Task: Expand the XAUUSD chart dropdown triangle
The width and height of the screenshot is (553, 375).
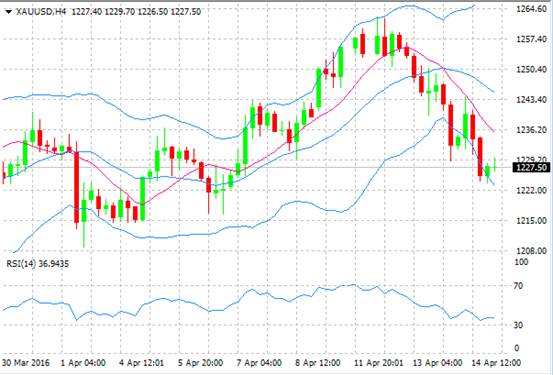Action: click(x=9, y=12)
